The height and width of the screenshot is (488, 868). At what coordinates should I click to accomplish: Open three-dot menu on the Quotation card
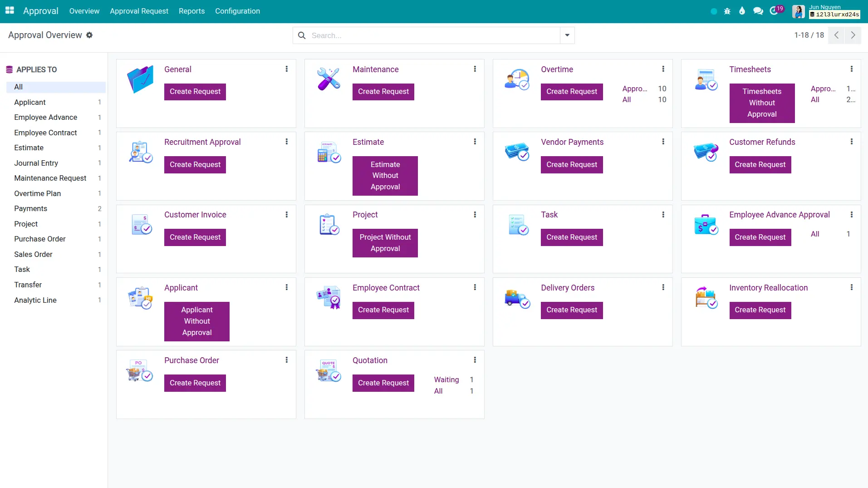475,360
